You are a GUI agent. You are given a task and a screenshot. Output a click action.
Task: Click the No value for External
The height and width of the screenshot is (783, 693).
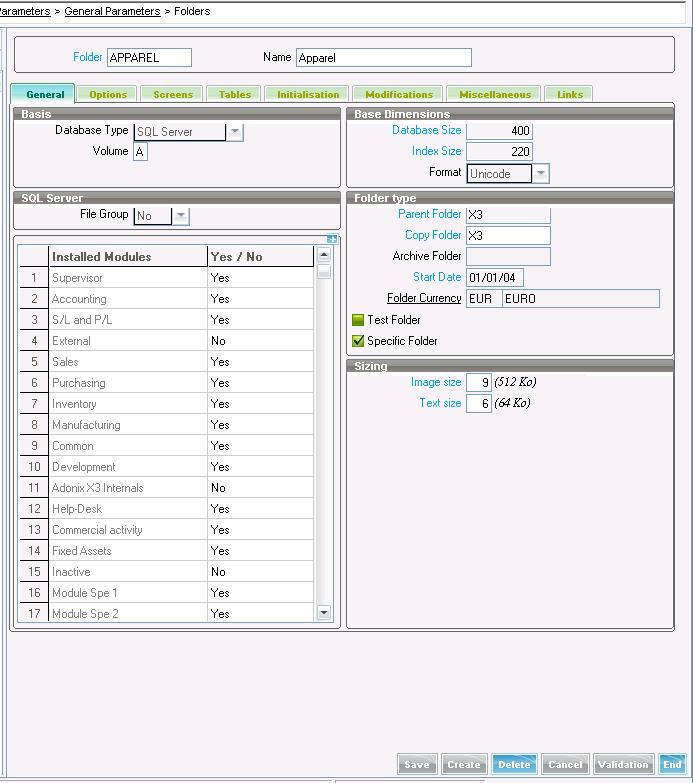pos(260,341)
